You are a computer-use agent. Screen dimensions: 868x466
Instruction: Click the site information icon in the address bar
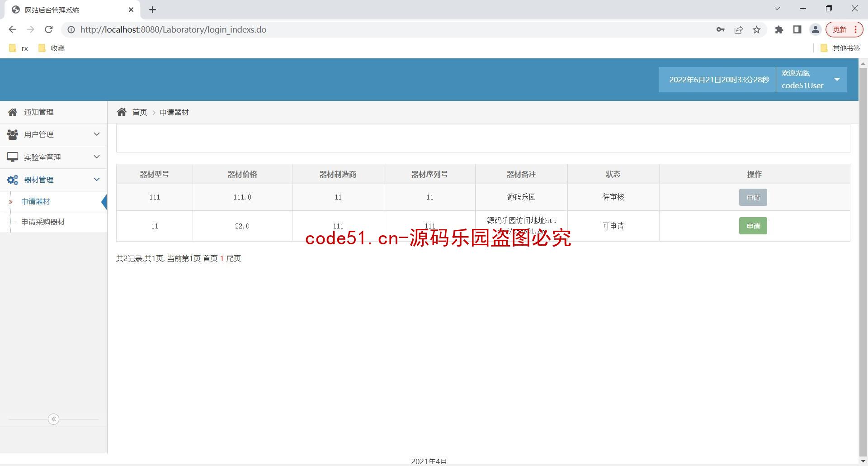(x=71, y=29)
